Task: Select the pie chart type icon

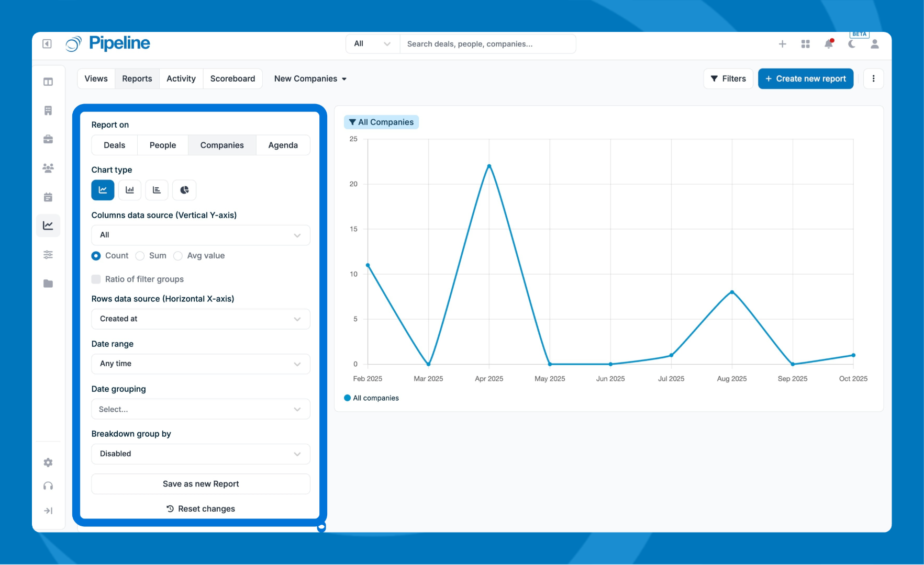Action: point(184,190)
